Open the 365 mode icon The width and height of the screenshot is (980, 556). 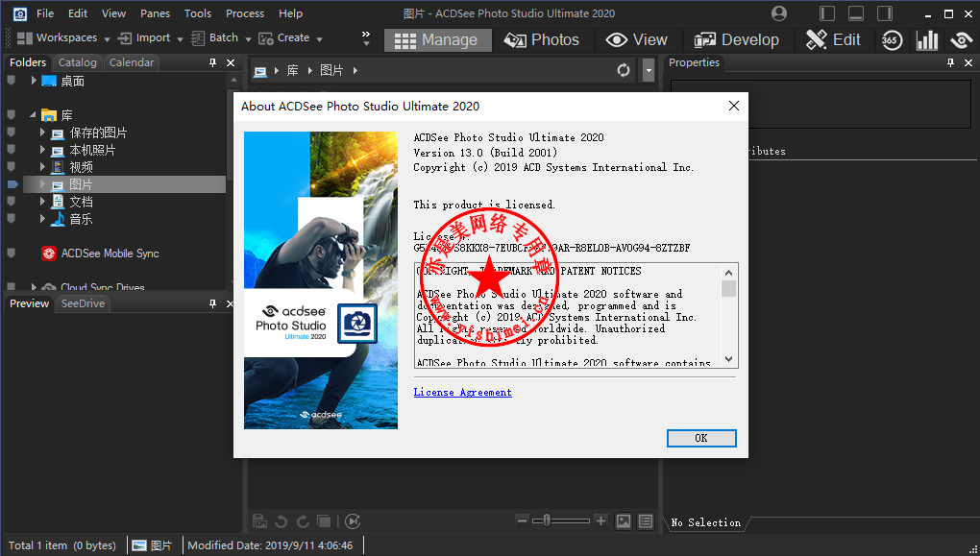pyautogui.click(x=892, y=40)
